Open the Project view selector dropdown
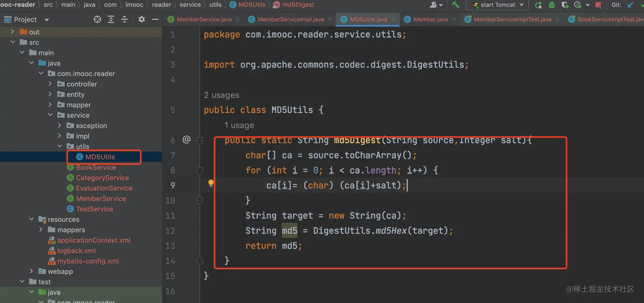Screen dimensions: 644x303 tap(27, 20)
